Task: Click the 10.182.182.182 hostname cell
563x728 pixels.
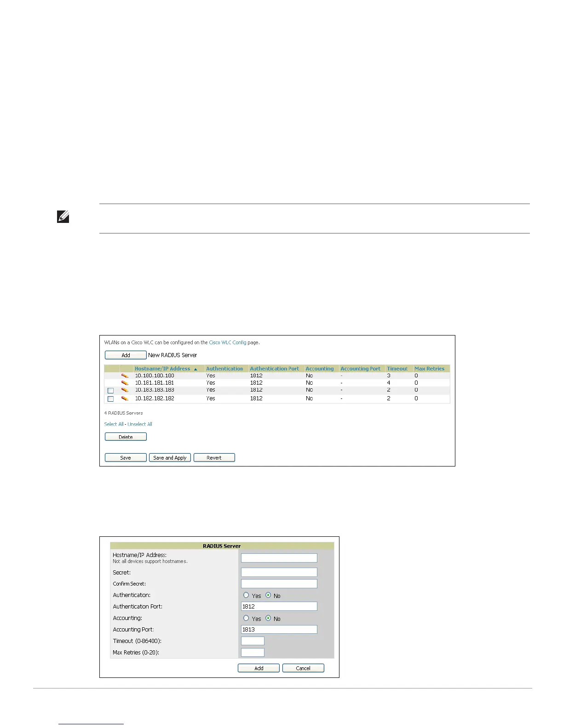Action: tap(155, 398)
